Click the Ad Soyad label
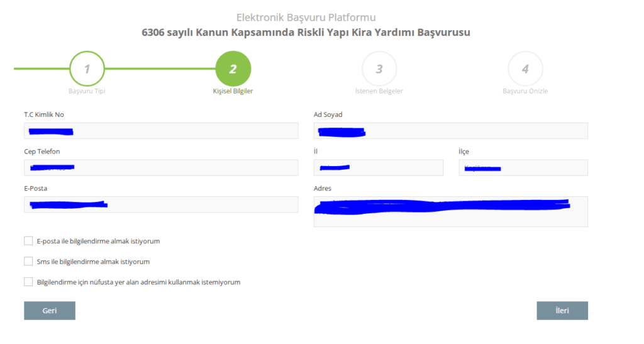This screenshot has width=644, height=344. click(x=328, y=114)
